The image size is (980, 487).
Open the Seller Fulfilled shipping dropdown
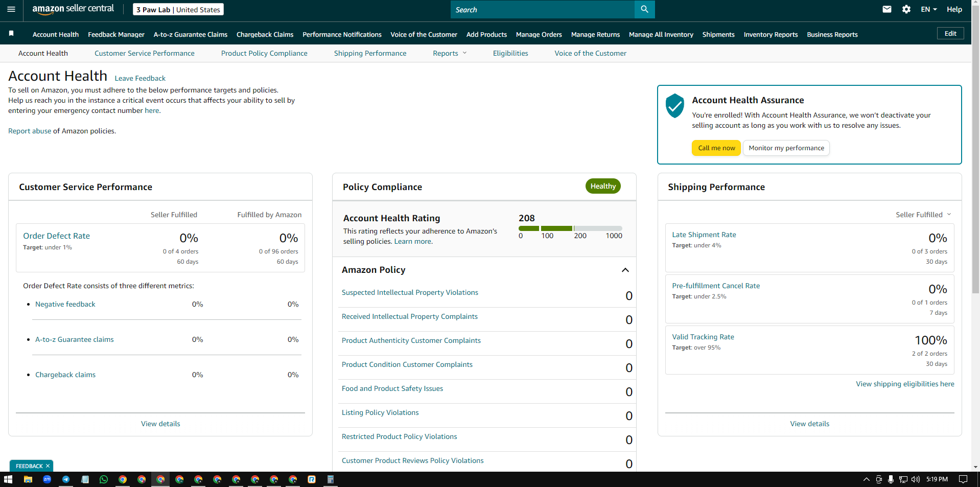click(924, 215)
